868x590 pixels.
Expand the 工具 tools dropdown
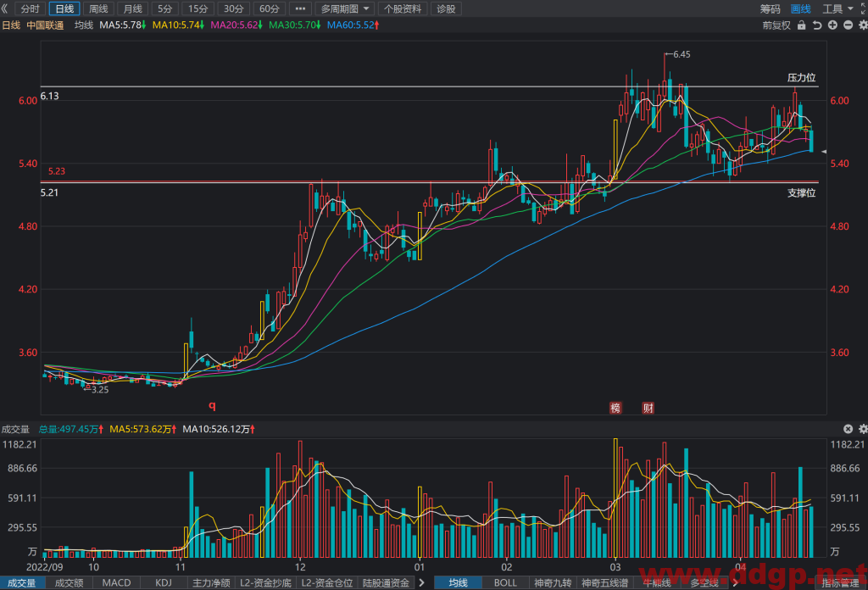pyautogui.click(x=837, y=8)
